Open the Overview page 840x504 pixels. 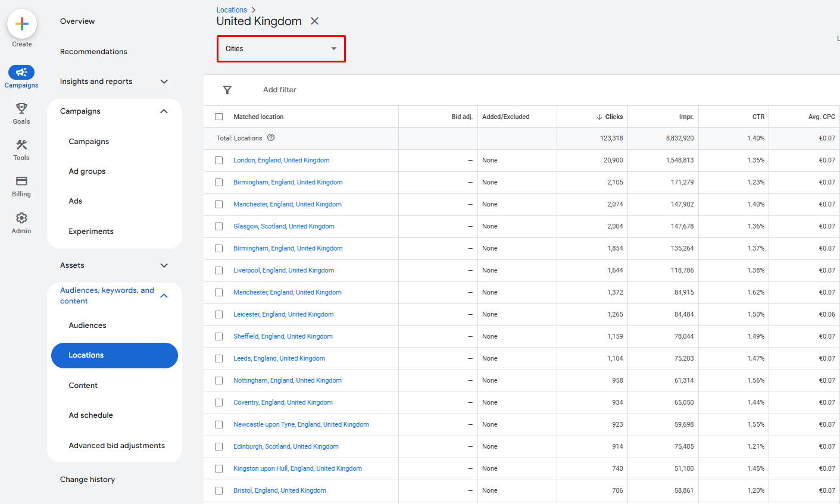77,21
